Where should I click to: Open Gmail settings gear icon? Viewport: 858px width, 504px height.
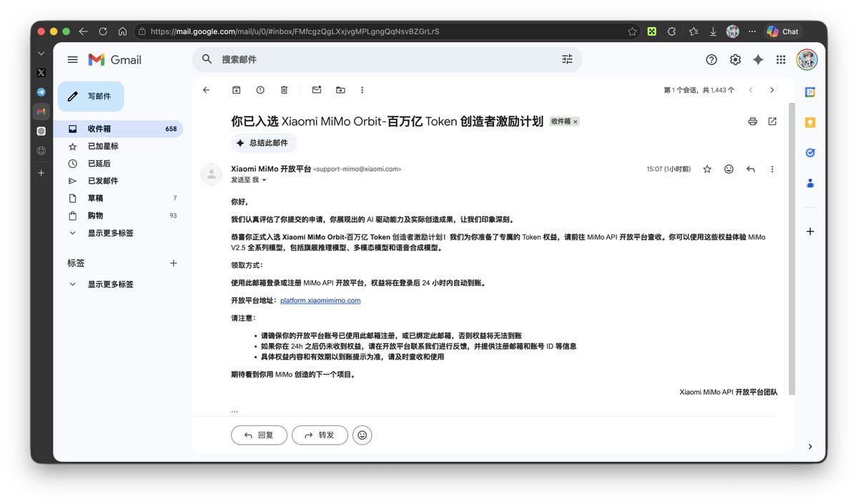735,60
